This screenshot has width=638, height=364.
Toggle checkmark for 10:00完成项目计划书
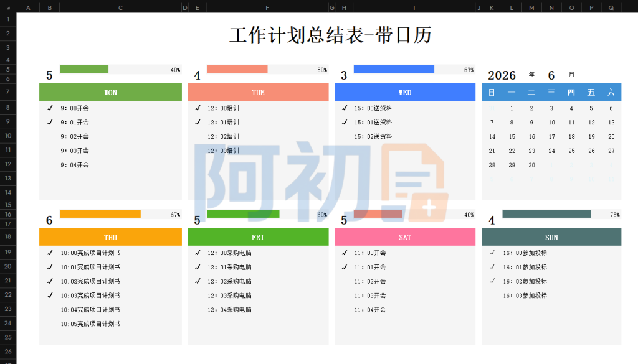[x=50, y=253]
